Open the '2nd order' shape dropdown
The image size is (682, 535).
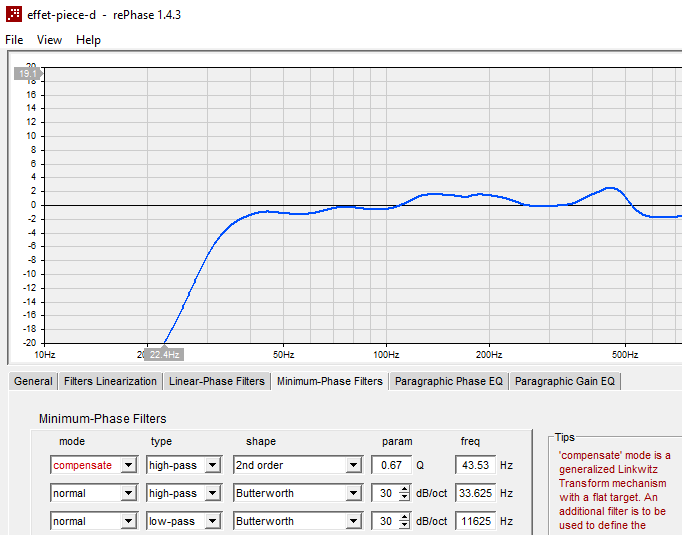354,465
